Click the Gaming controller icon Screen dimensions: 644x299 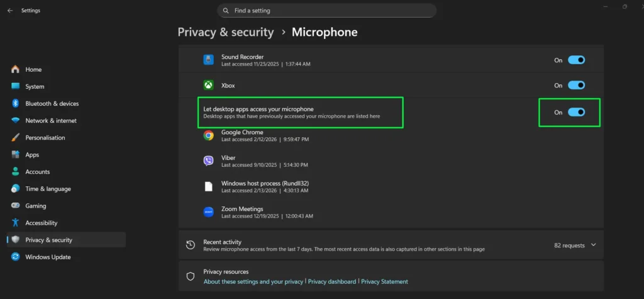[15, 206]
